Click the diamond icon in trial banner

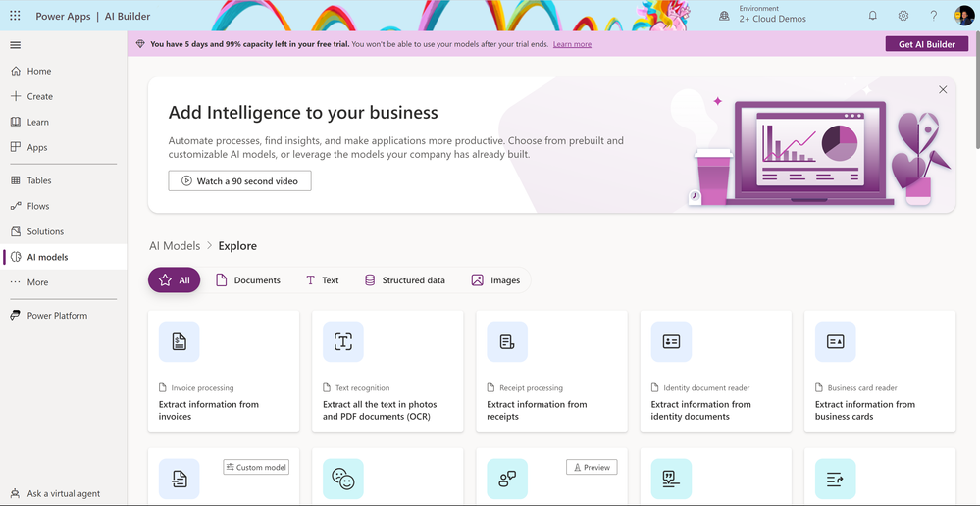pyautogui.click(x=140, y=44)
